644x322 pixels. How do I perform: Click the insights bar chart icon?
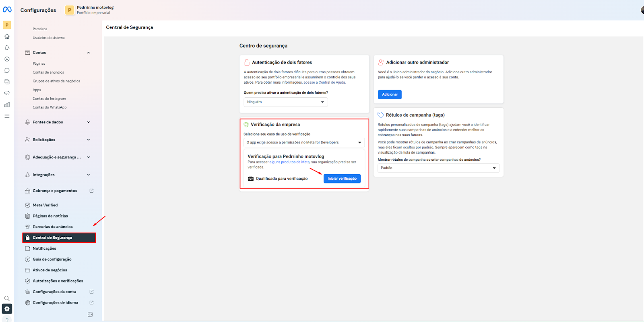point(7,105)
